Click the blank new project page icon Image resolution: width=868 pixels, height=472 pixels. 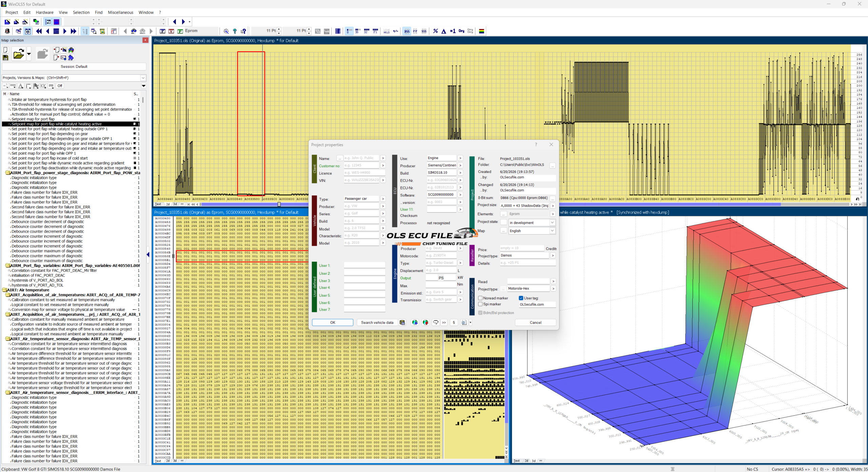[x=5, y=50]
